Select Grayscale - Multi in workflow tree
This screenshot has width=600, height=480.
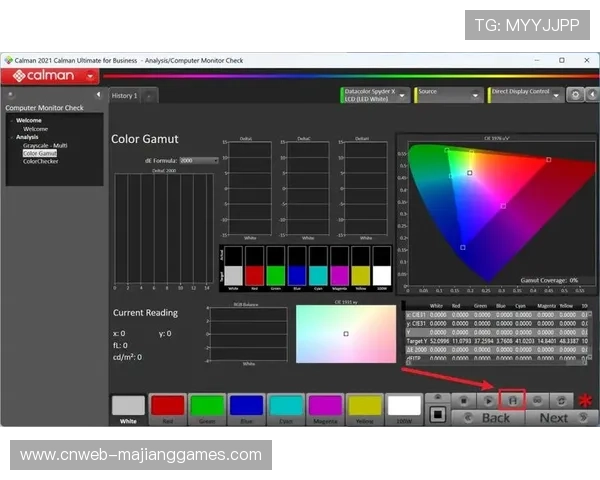[45, 145]
